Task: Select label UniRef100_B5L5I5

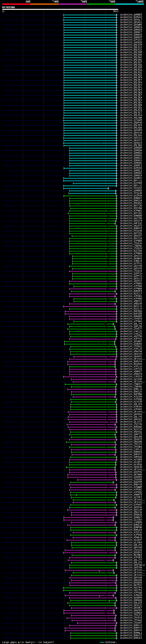Action: 131,45
